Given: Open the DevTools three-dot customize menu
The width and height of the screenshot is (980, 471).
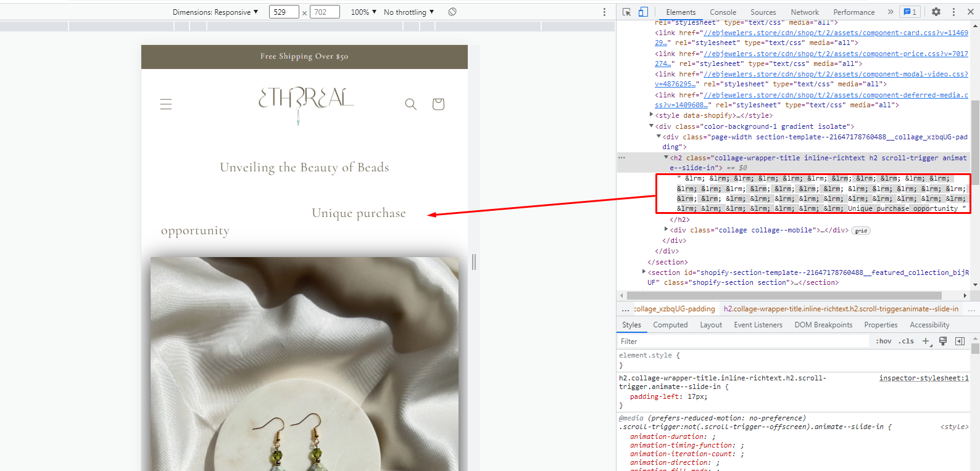Looking at the screenshot, I should tap(953, 12).
